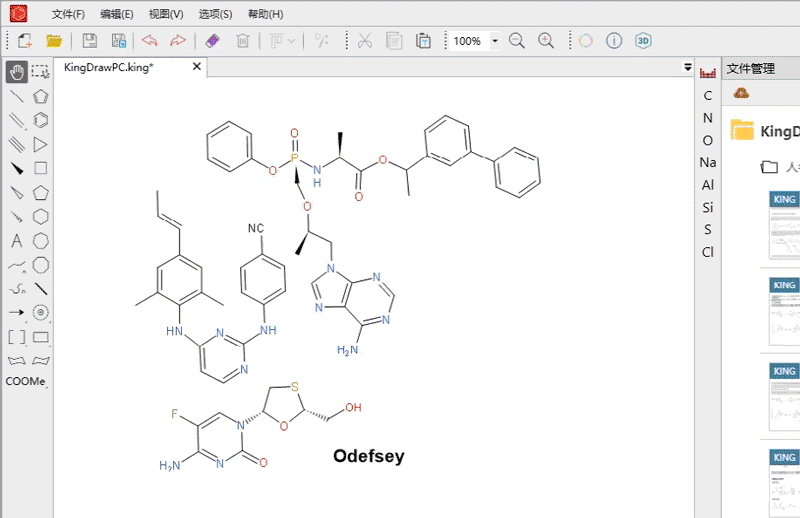Show structure information

click(x=614, y=41)
